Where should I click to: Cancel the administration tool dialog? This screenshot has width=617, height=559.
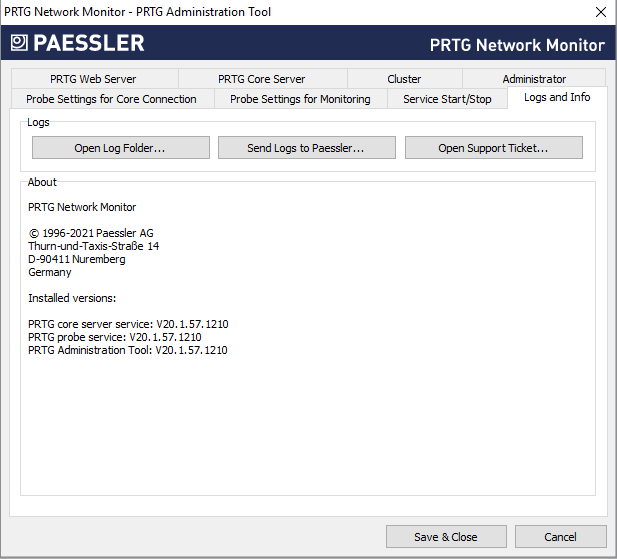tap(560, 537)
